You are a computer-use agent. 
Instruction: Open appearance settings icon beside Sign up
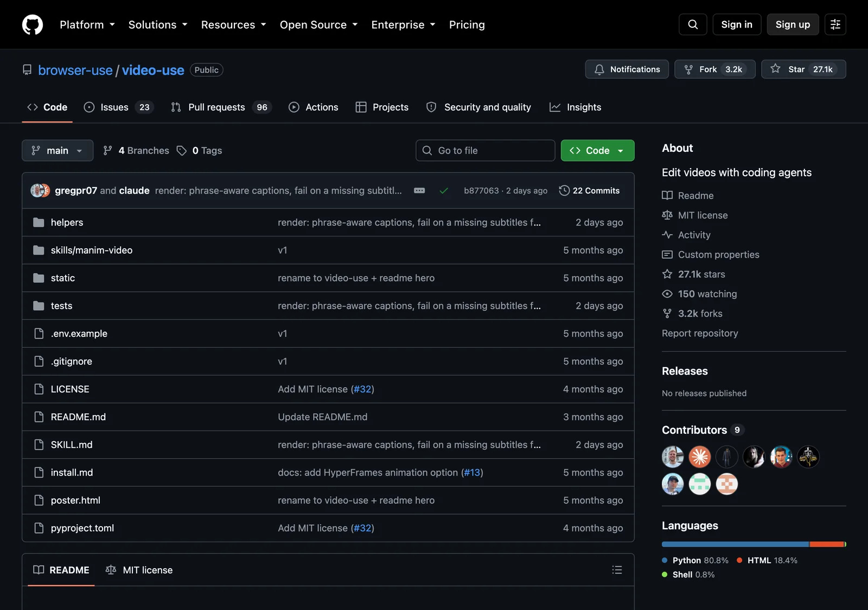tap(835, 24)
